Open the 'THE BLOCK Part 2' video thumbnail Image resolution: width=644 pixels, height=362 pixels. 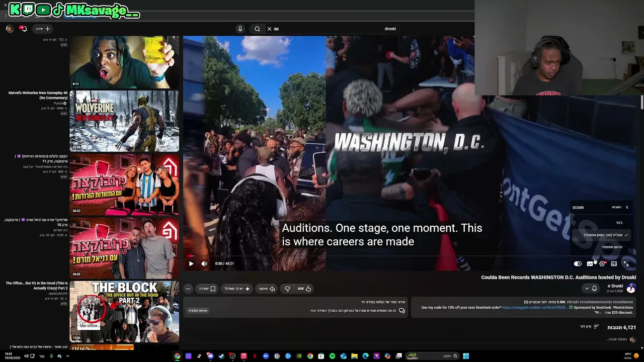click(124, 311)
